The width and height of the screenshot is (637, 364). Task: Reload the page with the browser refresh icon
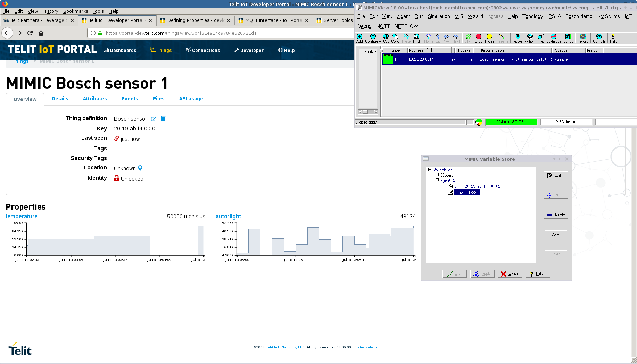pyautogui.click(x=30, y=33)
